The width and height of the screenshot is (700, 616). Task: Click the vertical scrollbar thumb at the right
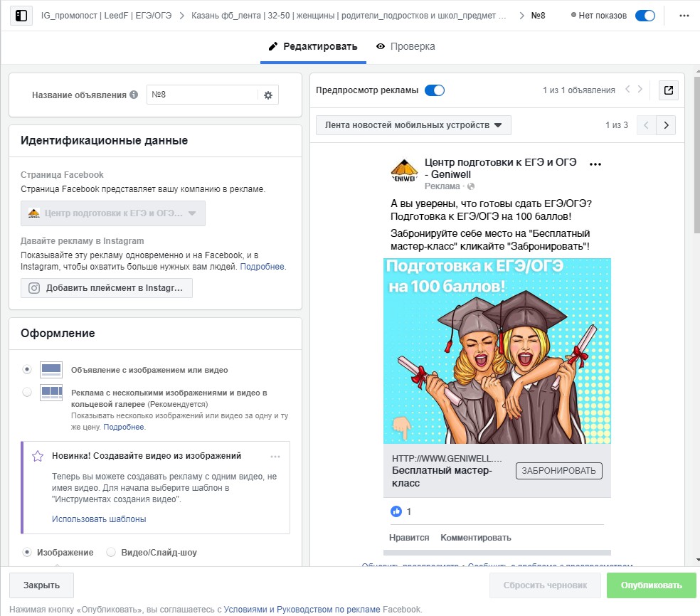697,154
